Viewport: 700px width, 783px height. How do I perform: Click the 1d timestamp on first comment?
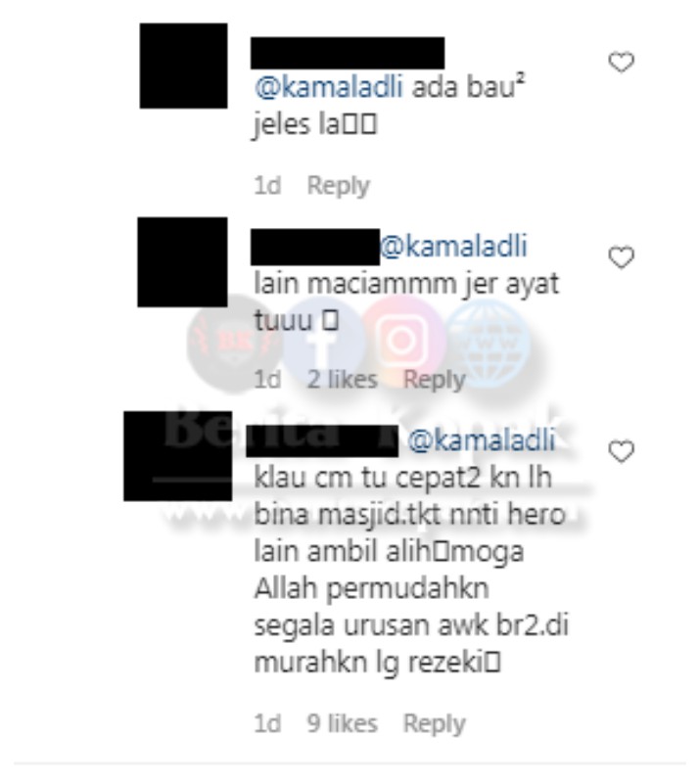click(x=268, y=186)
